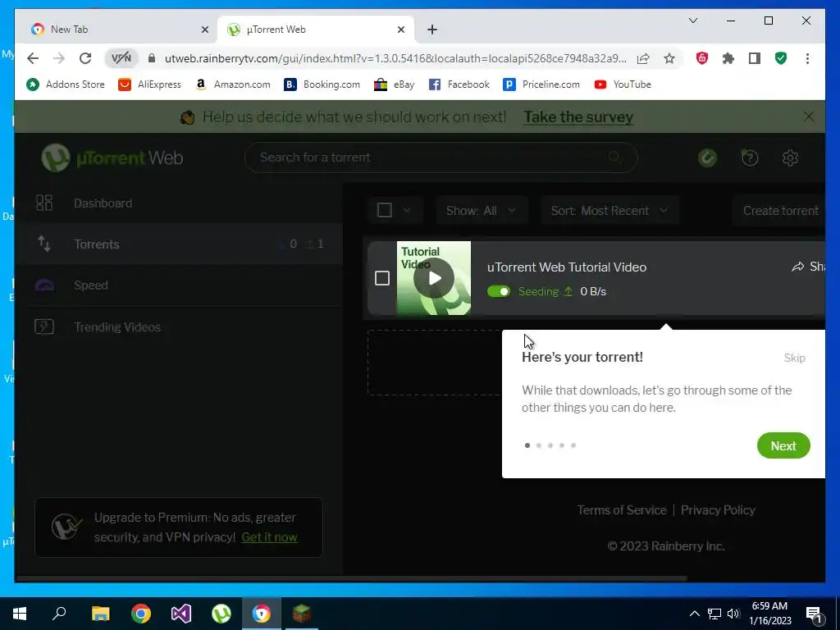840x630 pixels.
Task: Select Dashboard in the sidebar
Action: click(x=179, y=203)
